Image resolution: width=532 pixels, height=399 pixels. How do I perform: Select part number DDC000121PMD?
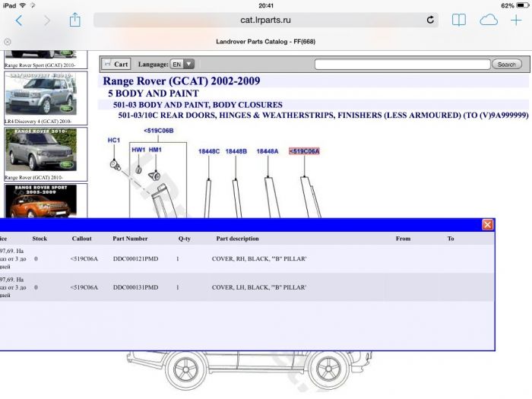[x=136, y=259]
